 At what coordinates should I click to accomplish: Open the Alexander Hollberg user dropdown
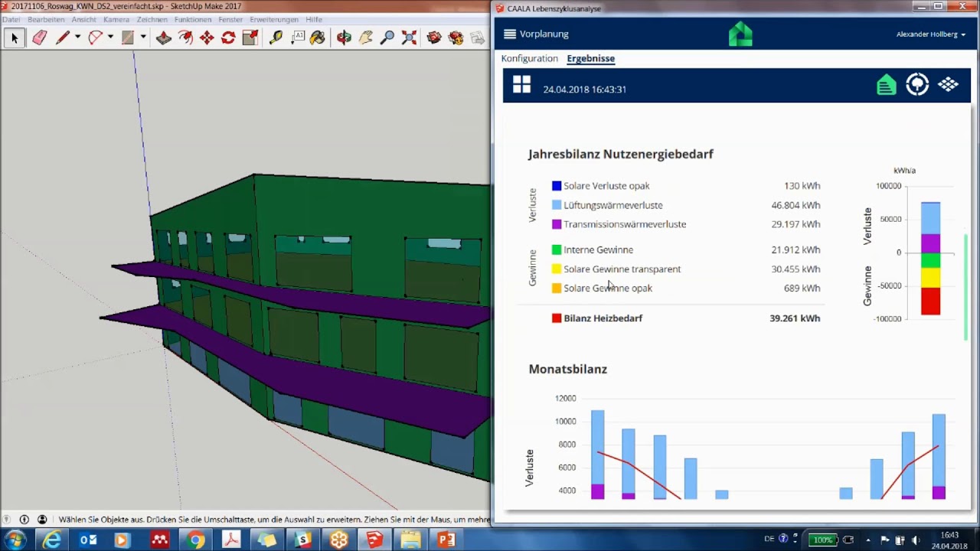point(930,34)
